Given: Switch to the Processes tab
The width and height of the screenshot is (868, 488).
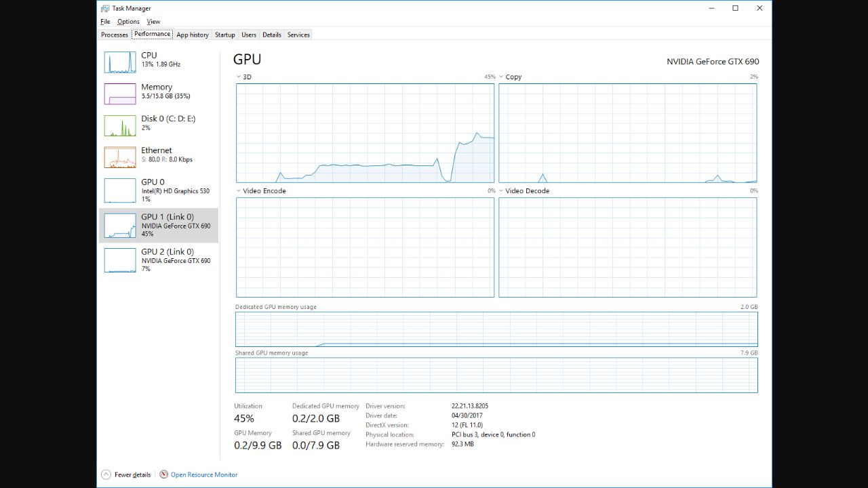Looking at the screenshot, I should (x=115, y=35).
